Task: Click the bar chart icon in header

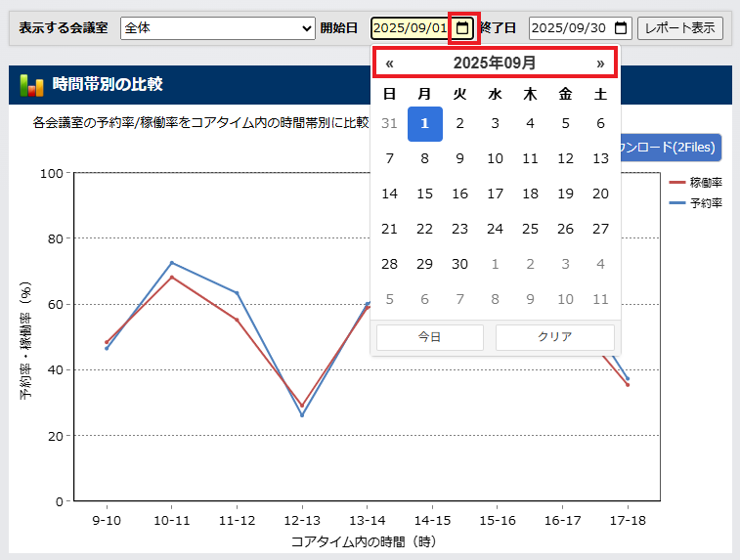Action: (x=31, y=86)
